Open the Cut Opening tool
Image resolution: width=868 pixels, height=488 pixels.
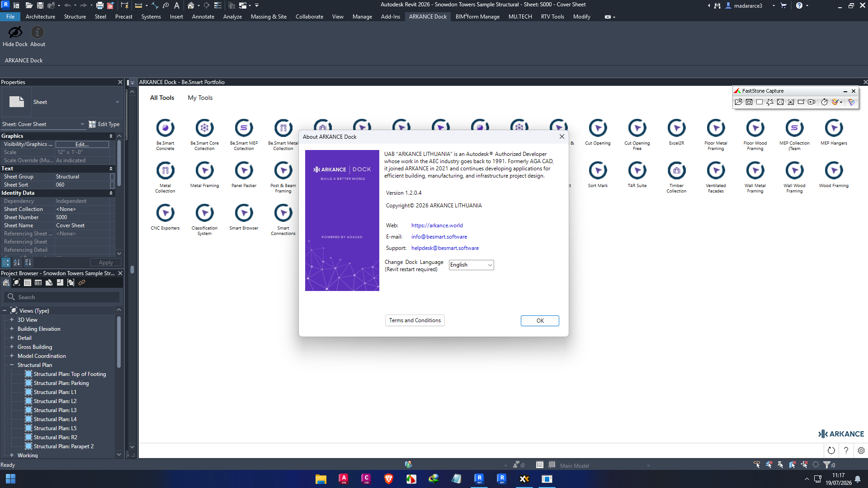coord(598,132)
